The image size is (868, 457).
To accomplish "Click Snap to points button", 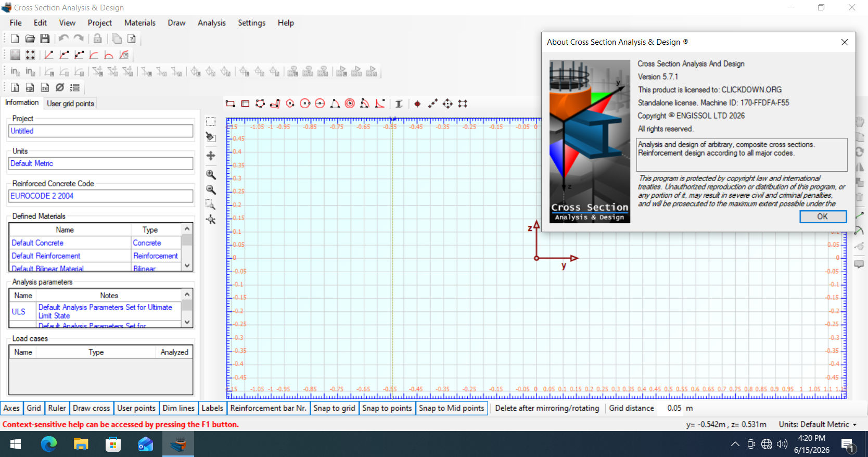I will pos(387,408).
